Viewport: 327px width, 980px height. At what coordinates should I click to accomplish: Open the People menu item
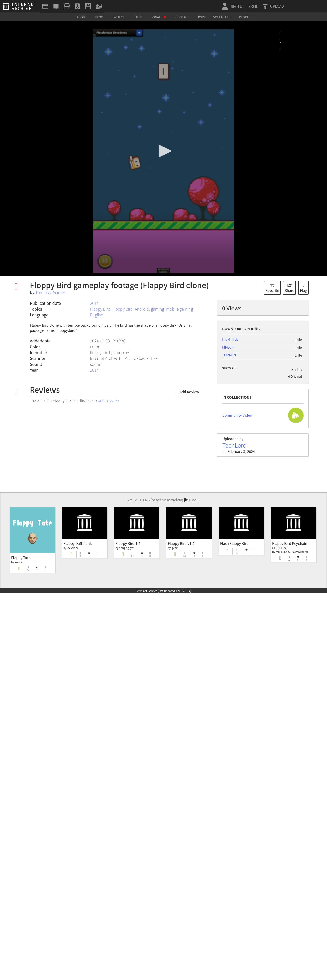(244, 17)
